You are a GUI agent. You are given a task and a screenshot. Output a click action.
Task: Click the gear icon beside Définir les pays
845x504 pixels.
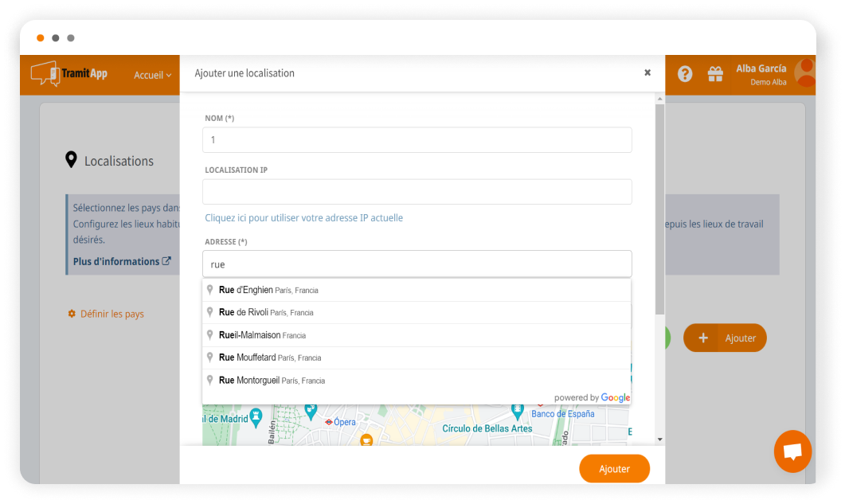click(x=72, y=314)
